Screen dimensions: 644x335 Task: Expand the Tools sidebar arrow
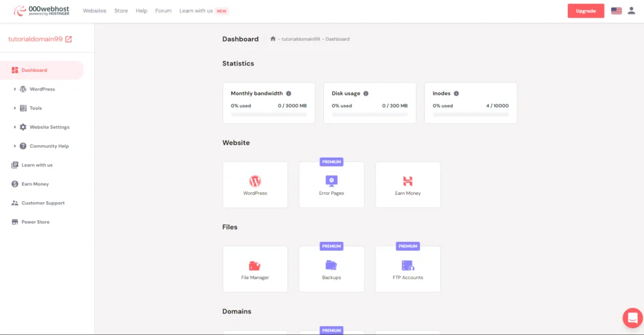(x=15, y=108)
